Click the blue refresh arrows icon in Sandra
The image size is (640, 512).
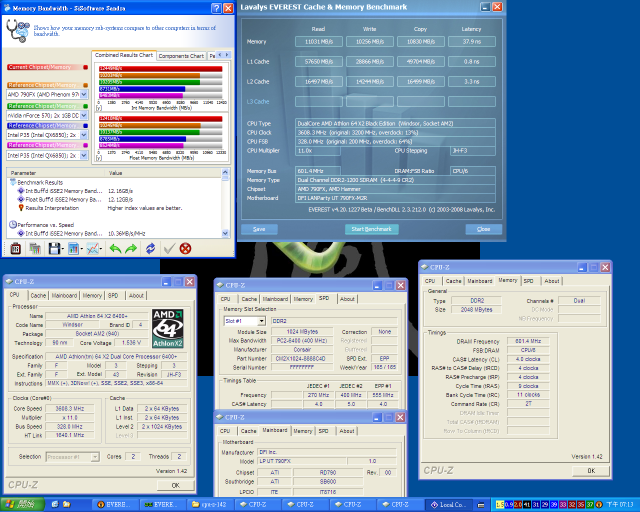pyautogui.click(x=150, y=248)
